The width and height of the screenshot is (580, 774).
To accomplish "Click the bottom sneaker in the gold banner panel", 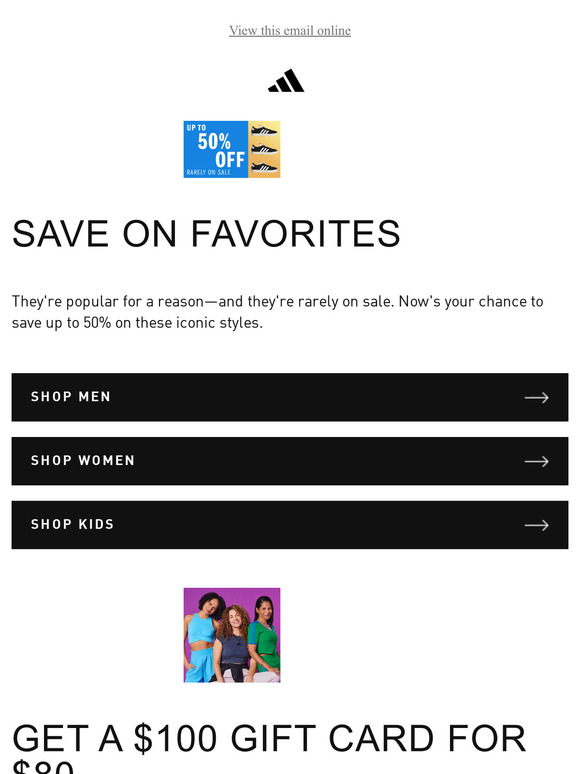I will [264, 167].
